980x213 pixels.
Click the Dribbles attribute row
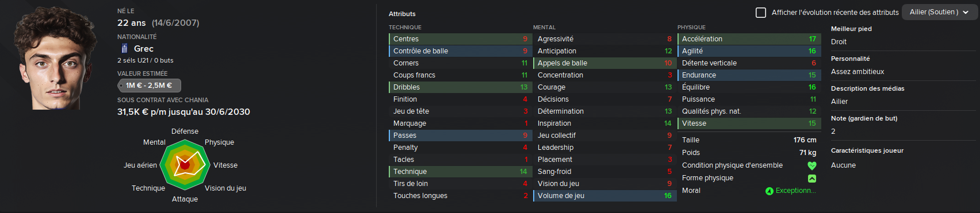click(460, 87)
